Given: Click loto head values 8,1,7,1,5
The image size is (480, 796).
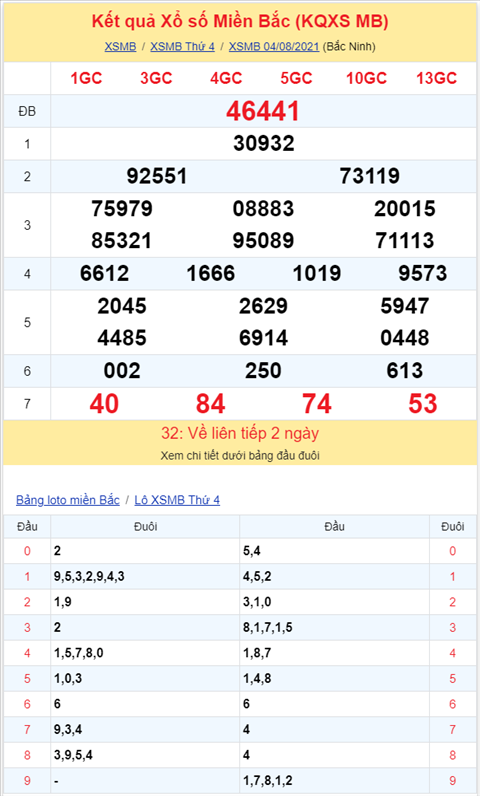Looking at the screenshot, I should coord(267,628).
